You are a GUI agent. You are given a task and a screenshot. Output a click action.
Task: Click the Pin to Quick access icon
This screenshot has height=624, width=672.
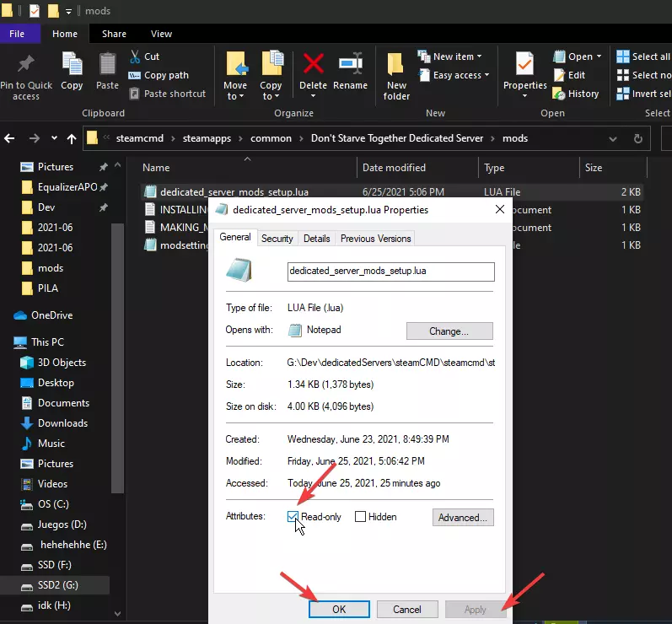[25, 65]
